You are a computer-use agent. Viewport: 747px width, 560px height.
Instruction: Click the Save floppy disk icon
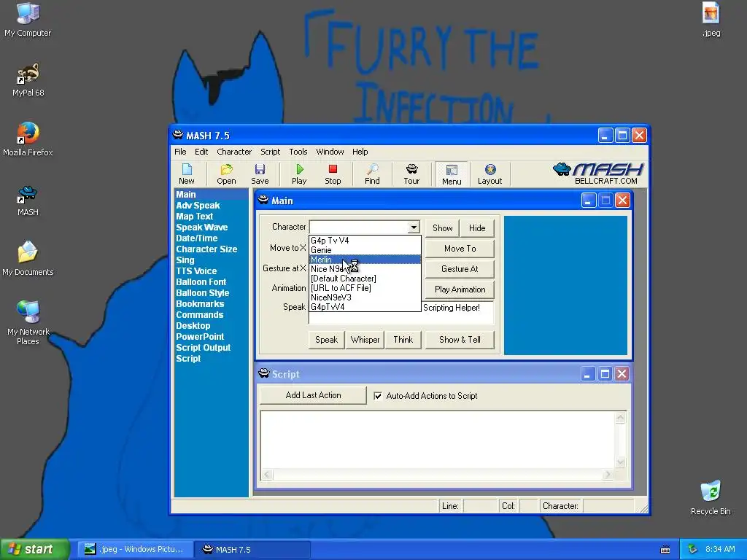[260, 174]
